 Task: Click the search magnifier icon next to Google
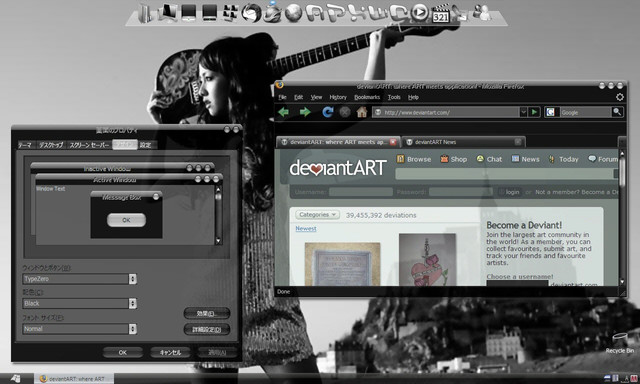click(617, 112)
